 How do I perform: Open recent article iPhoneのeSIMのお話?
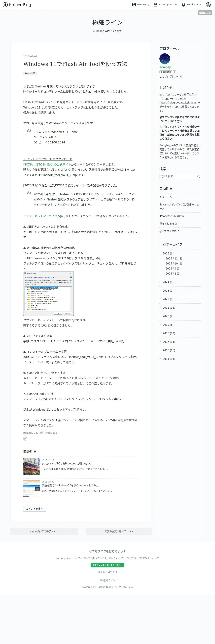pos(172,216)
